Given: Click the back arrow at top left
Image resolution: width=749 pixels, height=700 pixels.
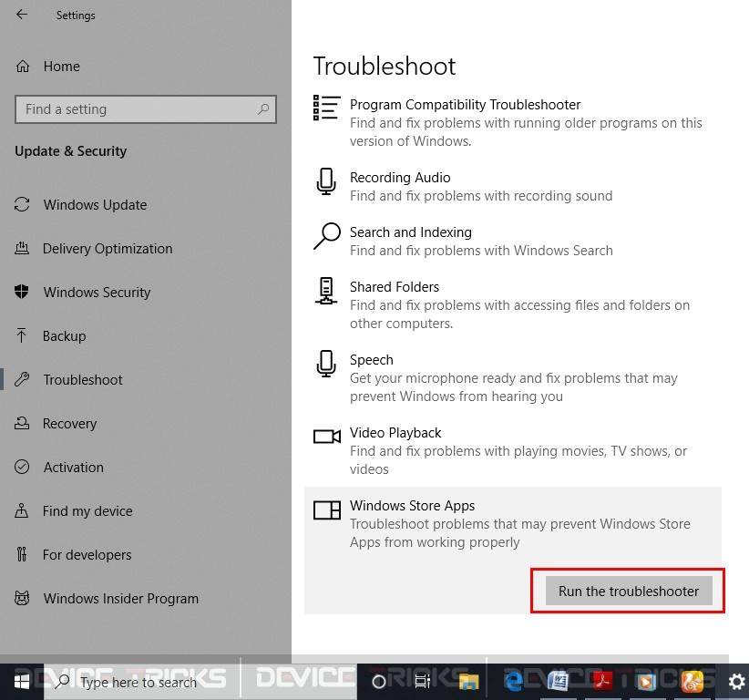Looking at the screenshot, I should [x=21, y=15].
